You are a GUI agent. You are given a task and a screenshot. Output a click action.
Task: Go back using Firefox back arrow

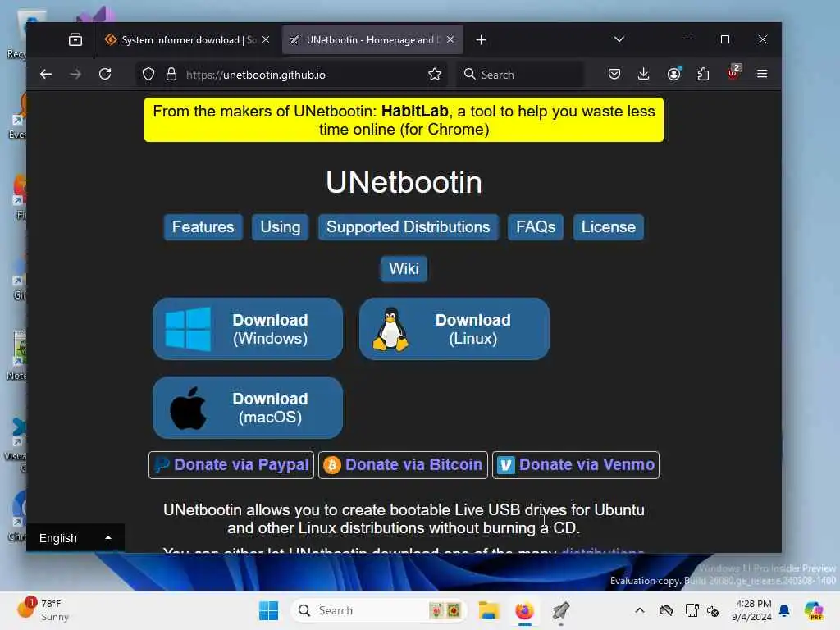[46, 75]
